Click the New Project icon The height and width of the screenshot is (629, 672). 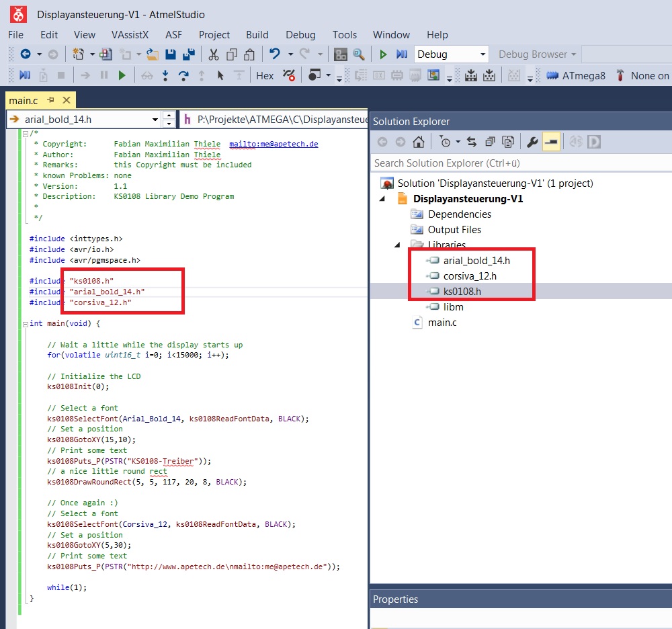click(x=78, y=54)
